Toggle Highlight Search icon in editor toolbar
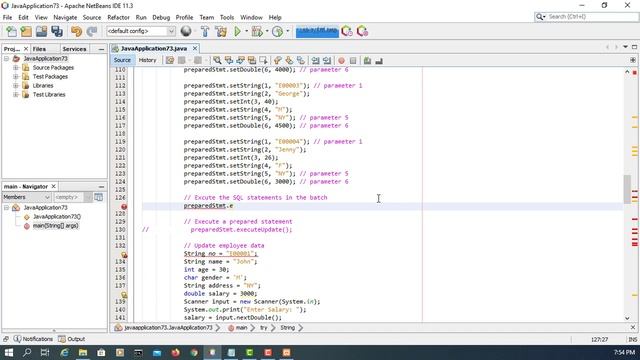 click(x=252, y=60)
